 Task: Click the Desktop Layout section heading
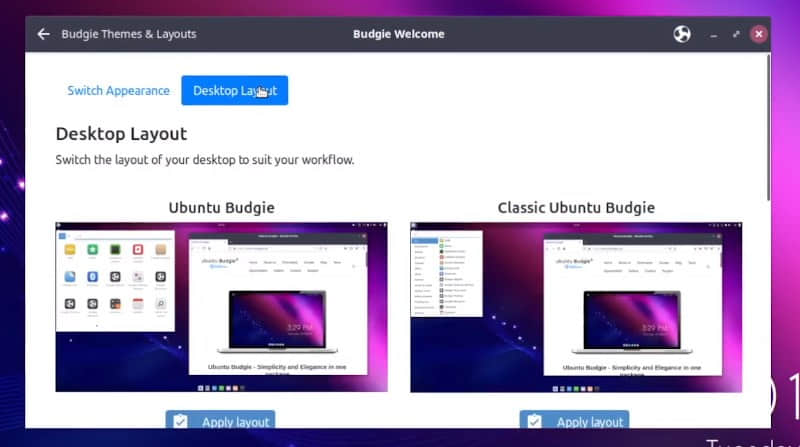(x=121, y=134)
